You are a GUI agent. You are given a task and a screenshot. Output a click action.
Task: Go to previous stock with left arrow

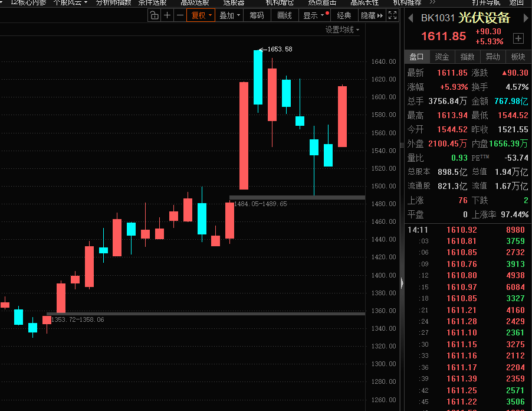pos(411,18)
